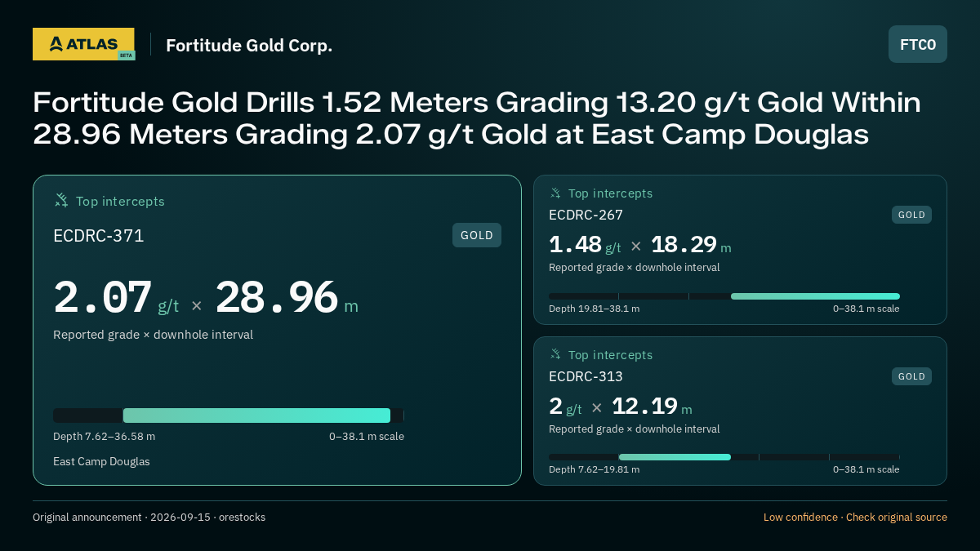Click the headline about 13.20 g/t Gold
980x551 pixels.
[477, 118]
